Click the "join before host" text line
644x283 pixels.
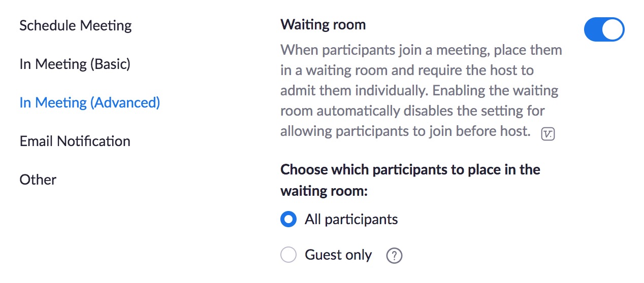(405, 131)
